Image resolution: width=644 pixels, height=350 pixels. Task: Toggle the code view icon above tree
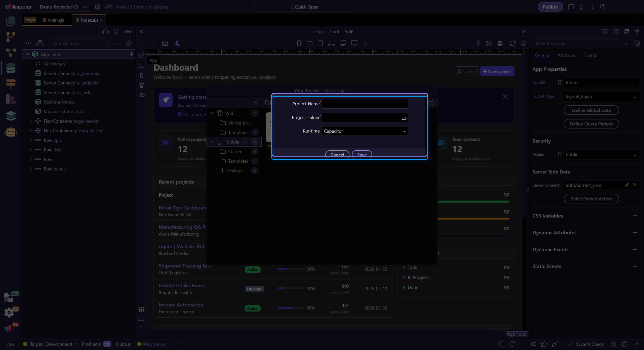28,43
